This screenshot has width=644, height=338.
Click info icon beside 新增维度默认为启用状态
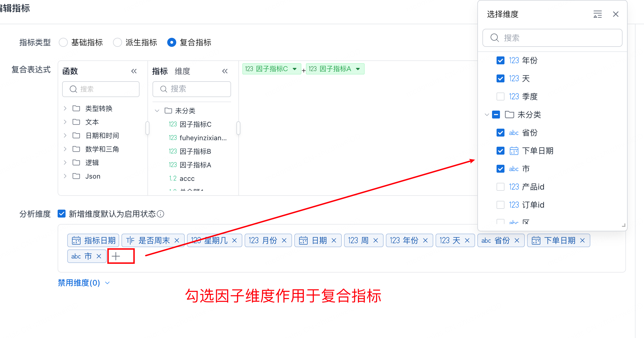click(160, 214)
